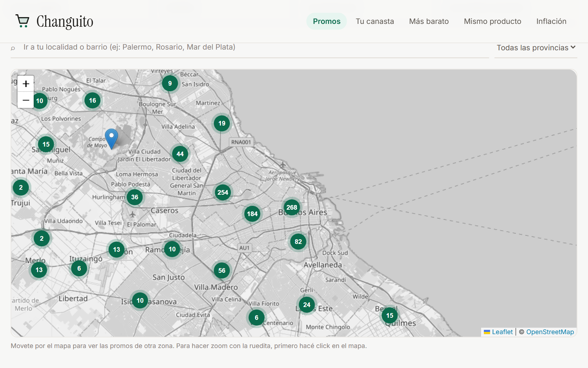Open the 15 cluster at San Miguel
The image size is (588, 368).
point(46,144)
